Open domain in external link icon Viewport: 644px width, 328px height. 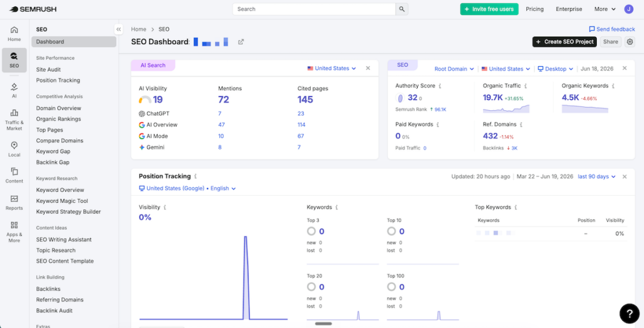[241, 42]
